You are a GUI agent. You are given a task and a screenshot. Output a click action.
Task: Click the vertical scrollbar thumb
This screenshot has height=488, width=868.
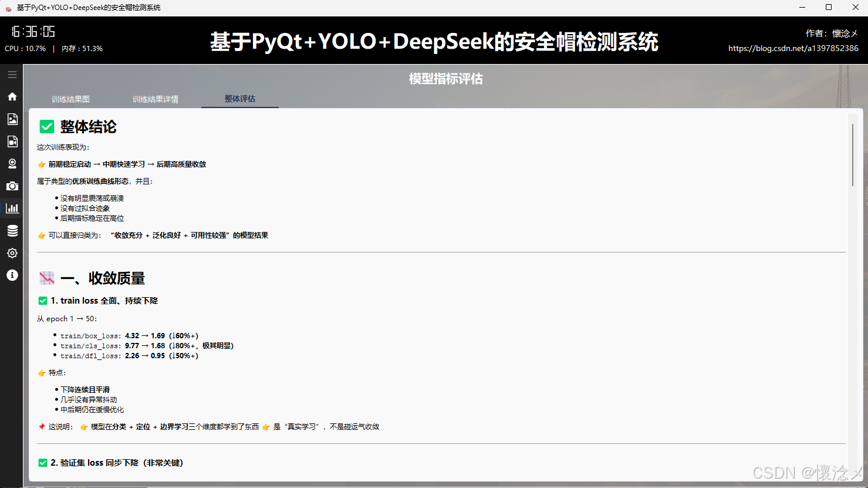point(852,155)
